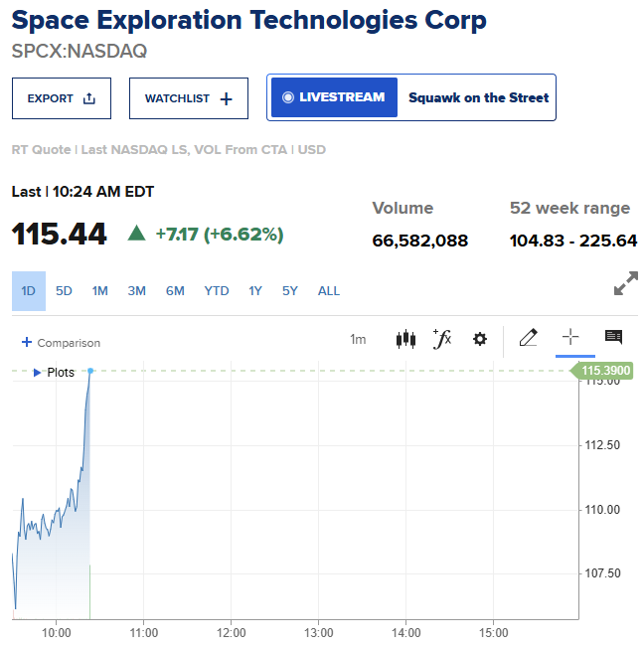This screenshot has height=648, width=644.
Task: Click the plus icon on Watchlist
Action: pyautogui.click(x=227, y=98)
